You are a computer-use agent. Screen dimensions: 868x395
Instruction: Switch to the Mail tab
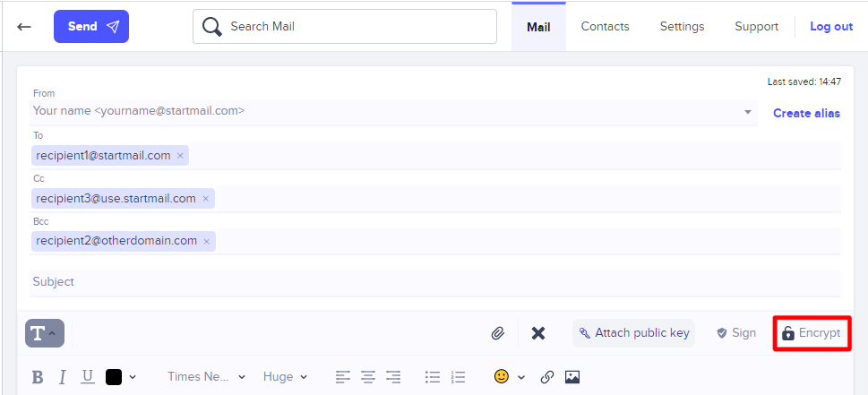[538, 27]
